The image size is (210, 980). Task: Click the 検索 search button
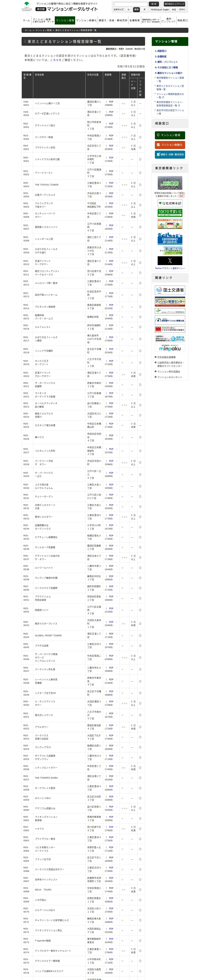click(x=154, y=4)
